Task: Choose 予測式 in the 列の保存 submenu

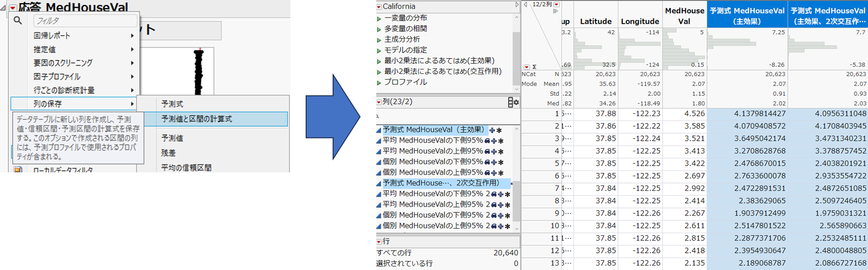Action: pos(172,104)
